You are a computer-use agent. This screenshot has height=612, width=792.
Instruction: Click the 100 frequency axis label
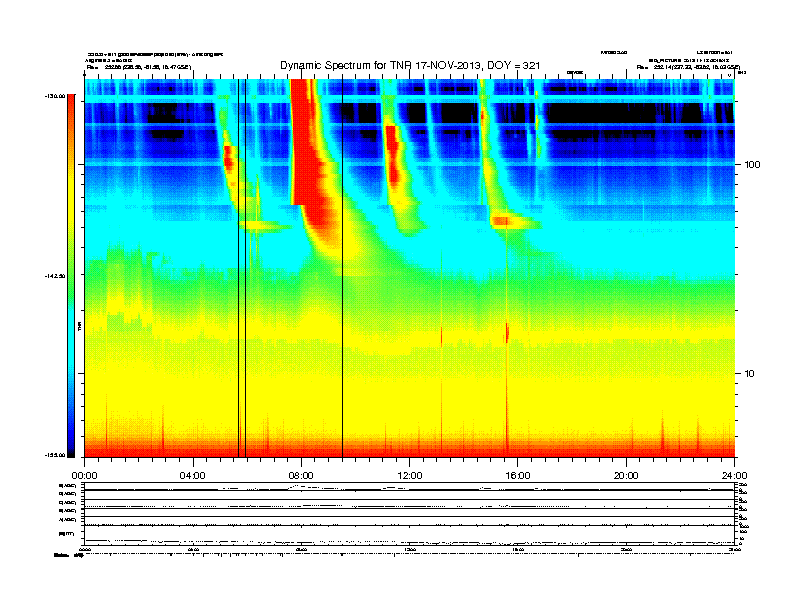click(x=753, y=165)
